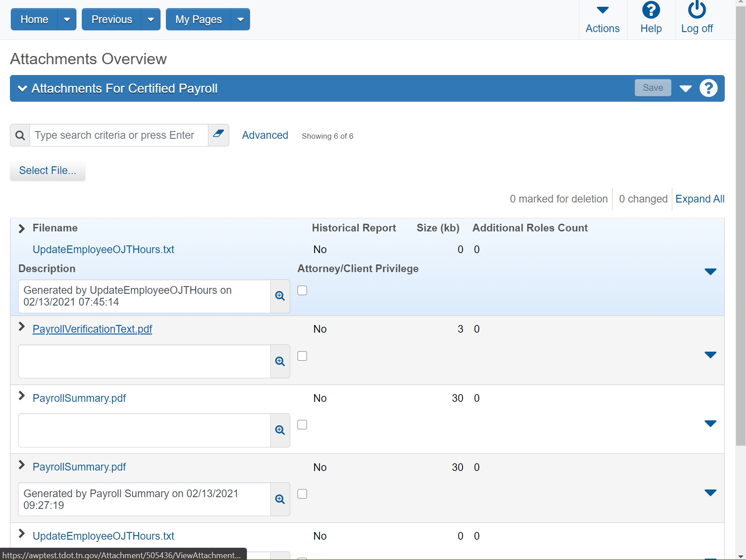Open the second PayrollSummary.pdf link
Screen dimensions: 746x560
click(x=79, y=467)
